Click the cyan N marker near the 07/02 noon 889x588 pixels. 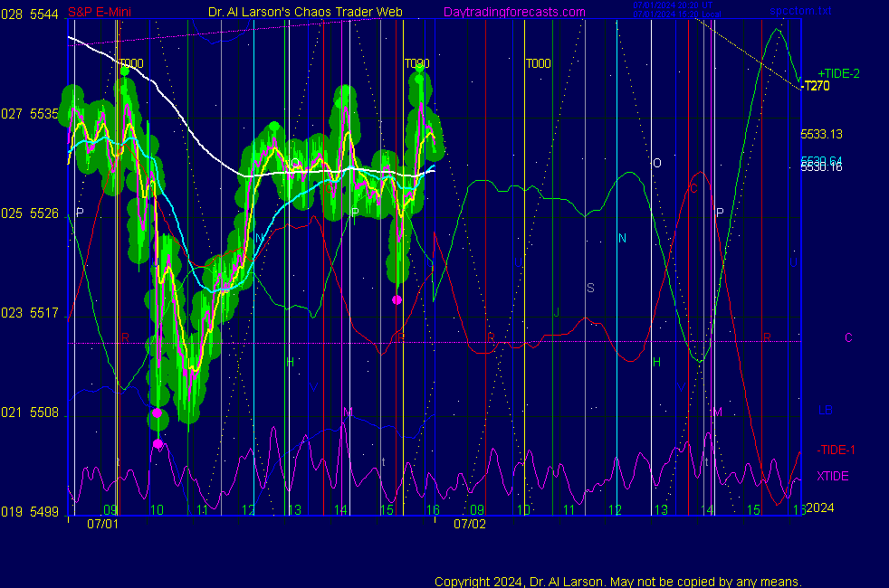tap(622, 238)
